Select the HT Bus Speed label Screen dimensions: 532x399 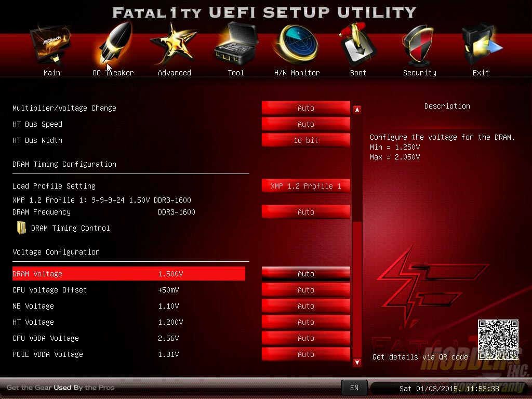pyautogui.click(x=37, y=124)
